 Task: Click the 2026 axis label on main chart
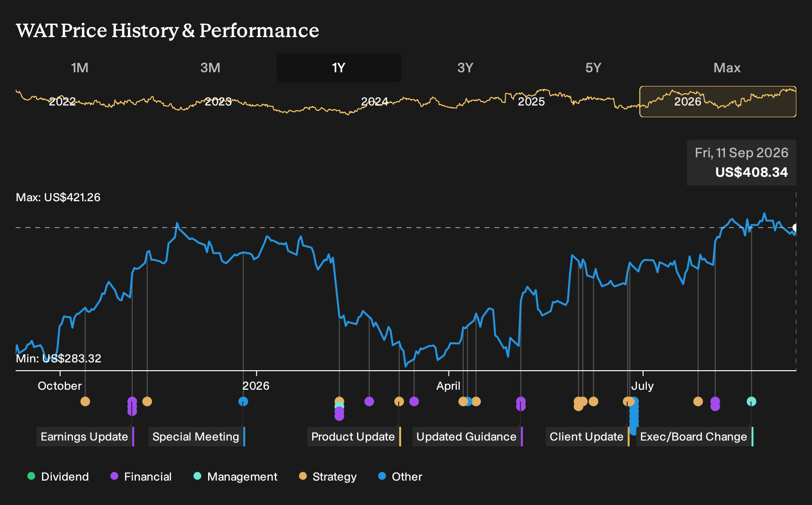pyautogui.click(x=256, y=386)
